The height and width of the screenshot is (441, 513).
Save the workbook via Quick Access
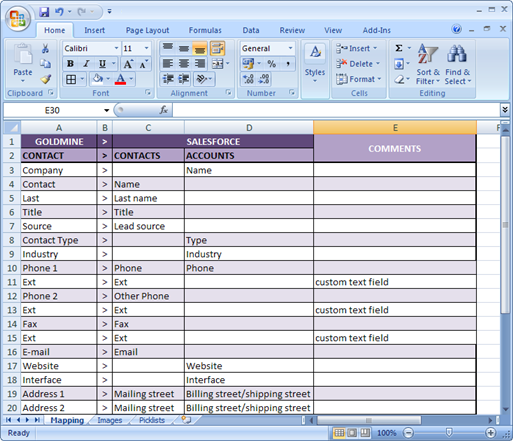(44, 12)
